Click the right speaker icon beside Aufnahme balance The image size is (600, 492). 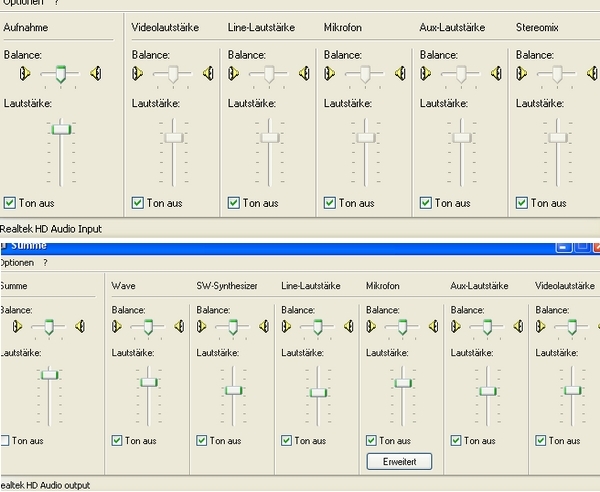(x=96, y=73)
